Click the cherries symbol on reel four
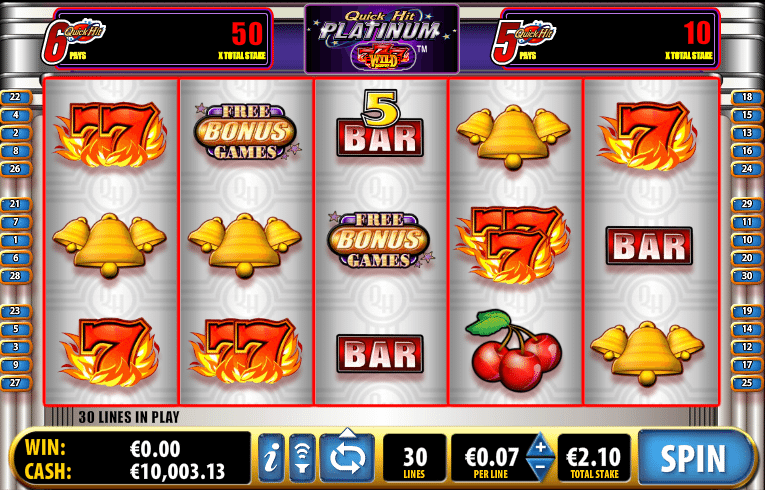This screenshot has width=765, height=490. tap(514, 350)
